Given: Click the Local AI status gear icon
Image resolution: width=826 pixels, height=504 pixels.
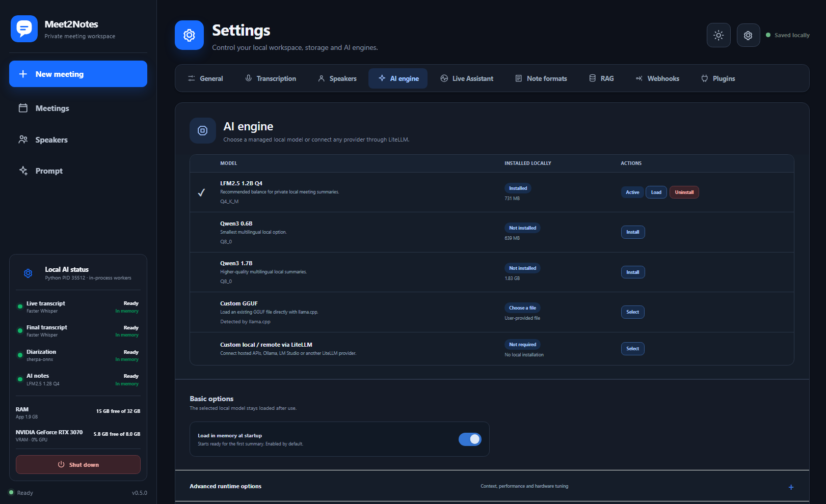Looking at the screenshot, I should click(28, 273).
